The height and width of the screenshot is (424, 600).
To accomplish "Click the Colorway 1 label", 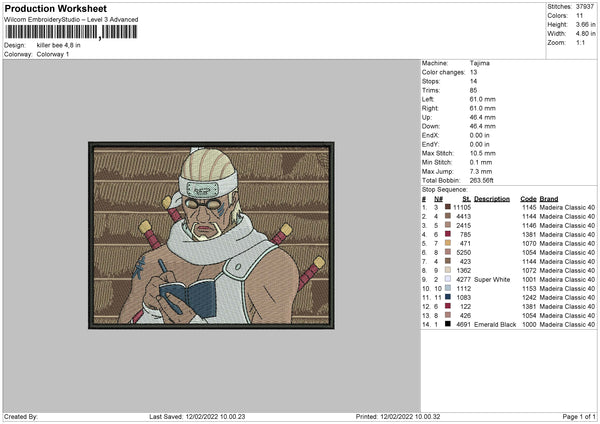I will click(x=53, y=54).
